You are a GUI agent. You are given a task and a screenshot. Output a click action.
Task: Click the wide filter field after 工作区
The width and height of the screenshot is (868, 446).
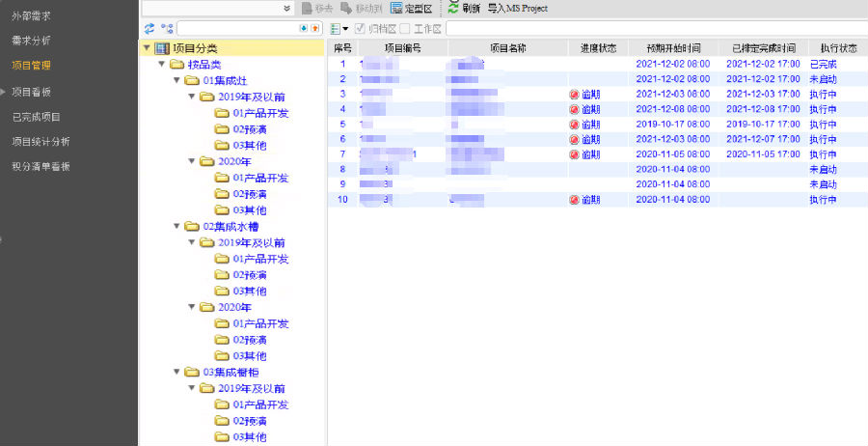(657, 28)
